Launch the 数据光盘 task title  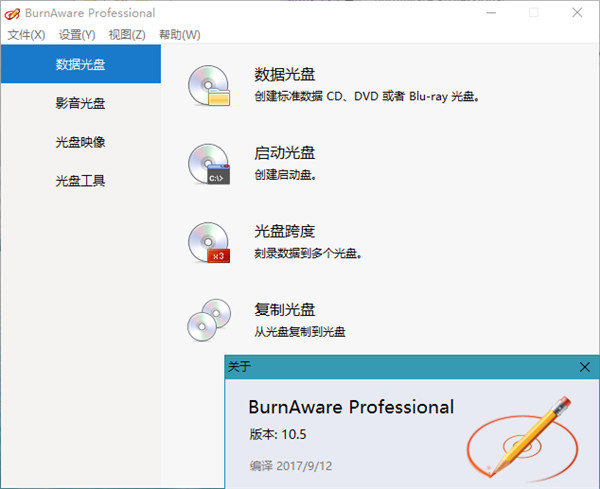tap(285, 74)
